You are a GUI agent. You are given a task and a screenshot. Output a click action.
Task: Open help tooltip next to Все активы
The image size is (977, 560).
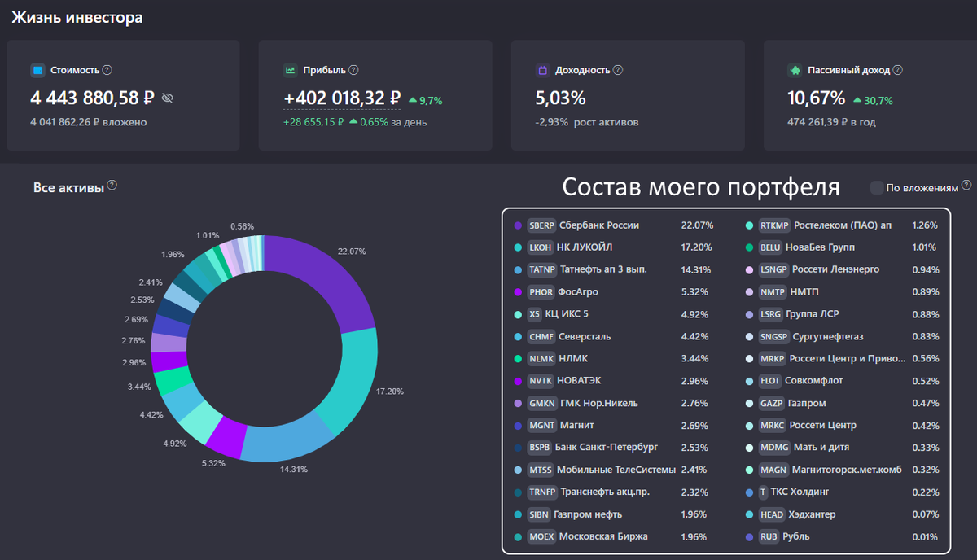click(112, 186)
